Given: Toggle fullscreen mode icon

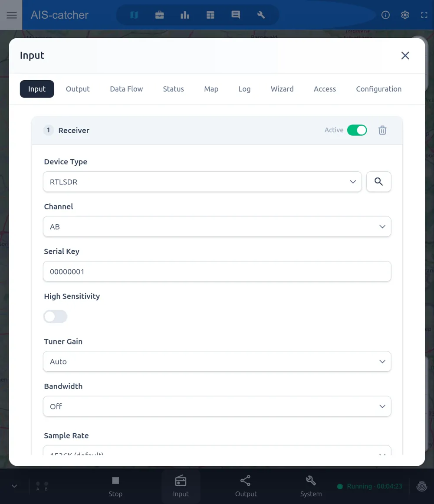Looking at the screenshot, I should 424,15.
